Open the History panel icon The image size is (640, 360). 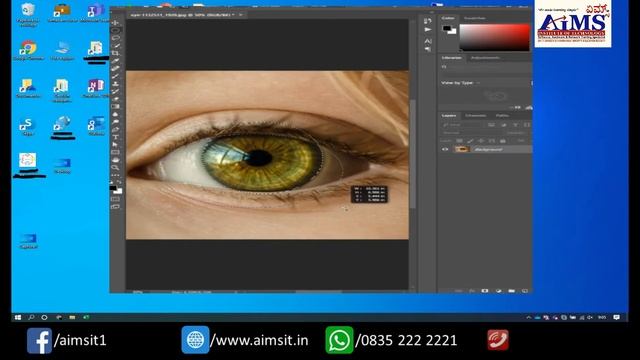(x=427, y=21)
